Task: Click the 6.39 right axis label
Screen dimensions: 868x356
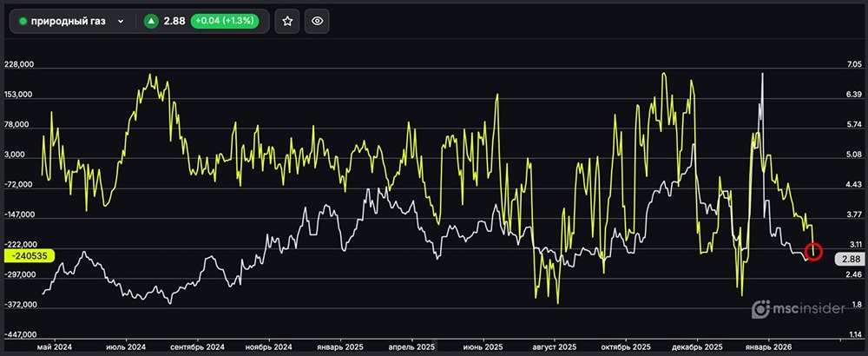Action: tap(854, 95)
